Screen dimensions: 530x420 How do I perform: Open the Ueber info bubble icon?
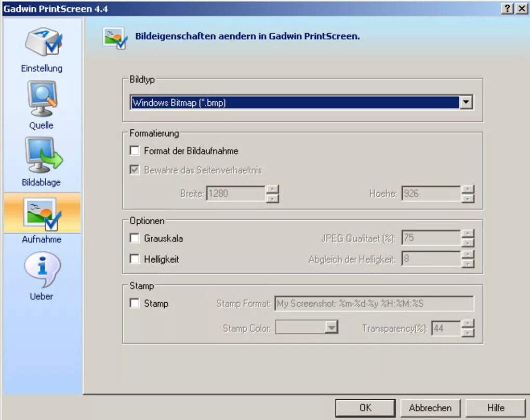point(42,269)
